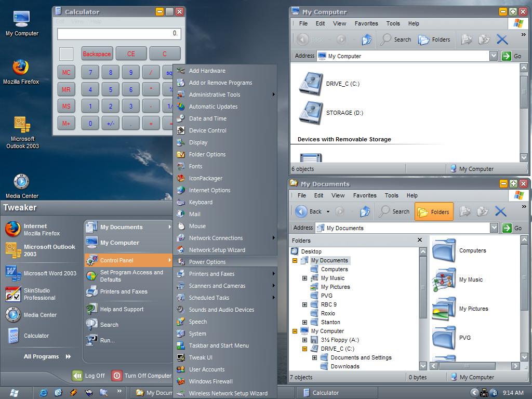
Task: Expand the RBC 9 tree node
Action: click(304, 304)
